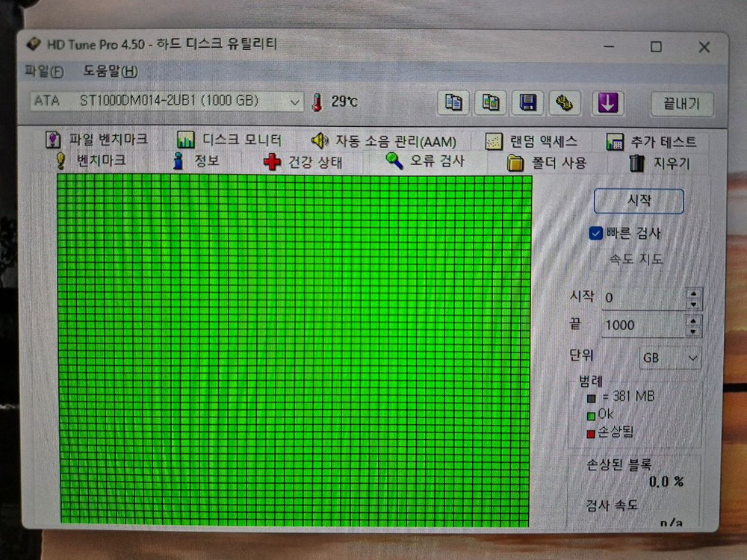Click the copy screenshot icon

click(x=490, y=102)
